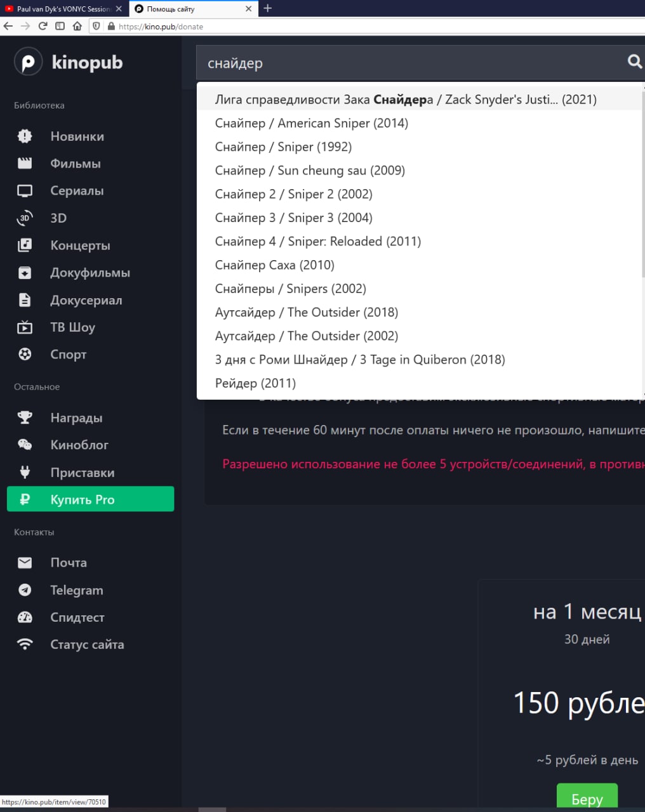Click the search magnifier icon
645x812 pixels.
[x=635, y=62]
